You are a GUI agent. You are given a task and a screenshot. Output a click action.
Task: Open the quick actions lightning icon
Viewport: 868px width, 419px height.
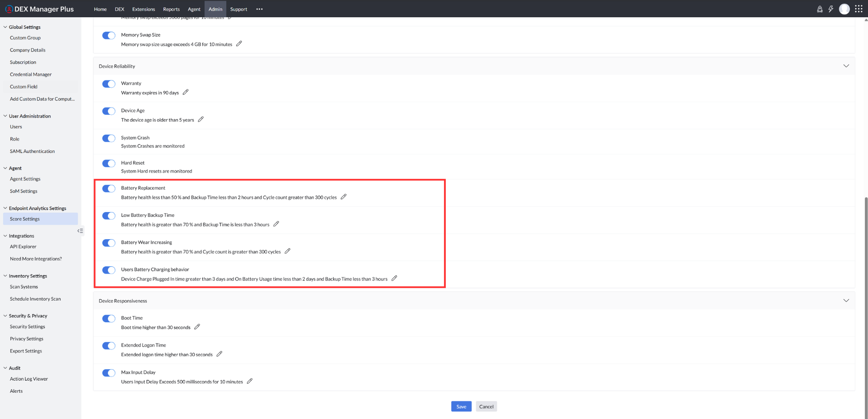pos(831,9)
